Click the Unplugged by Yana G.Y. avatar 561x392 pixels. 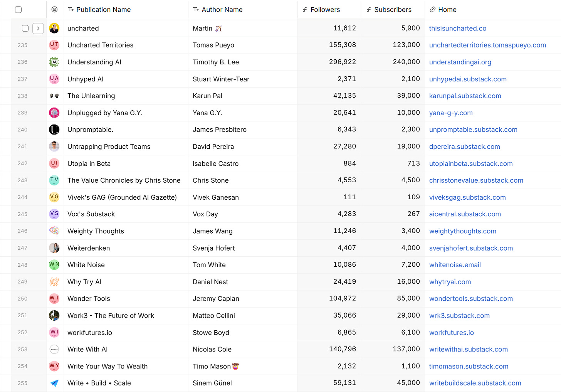(54, 113)
